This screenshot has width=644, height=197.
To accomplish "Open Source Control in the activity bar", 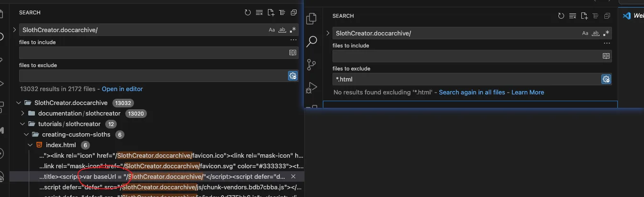I will coord(311,64).
